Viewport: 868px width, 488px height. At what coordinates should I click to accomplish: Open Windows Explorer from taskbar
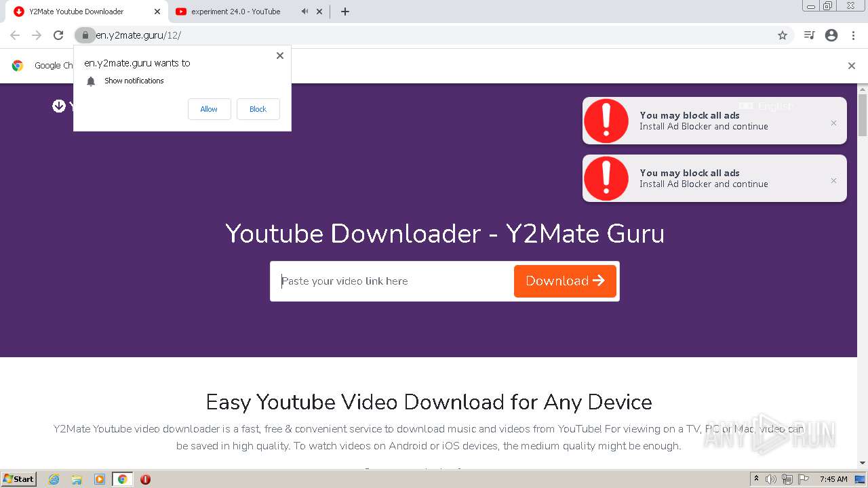(x=77, y=479)
